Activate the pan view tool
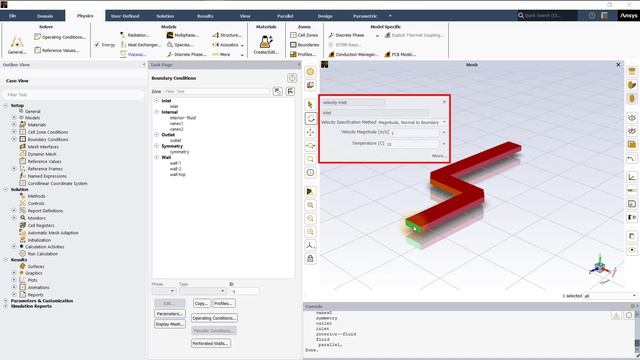 tap(310, 132)
